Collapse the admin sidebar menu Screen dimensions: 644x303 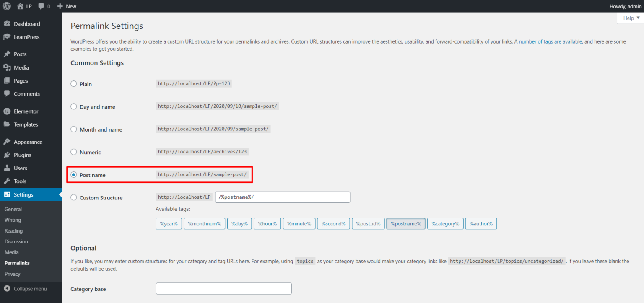click(x=26, y=289)
